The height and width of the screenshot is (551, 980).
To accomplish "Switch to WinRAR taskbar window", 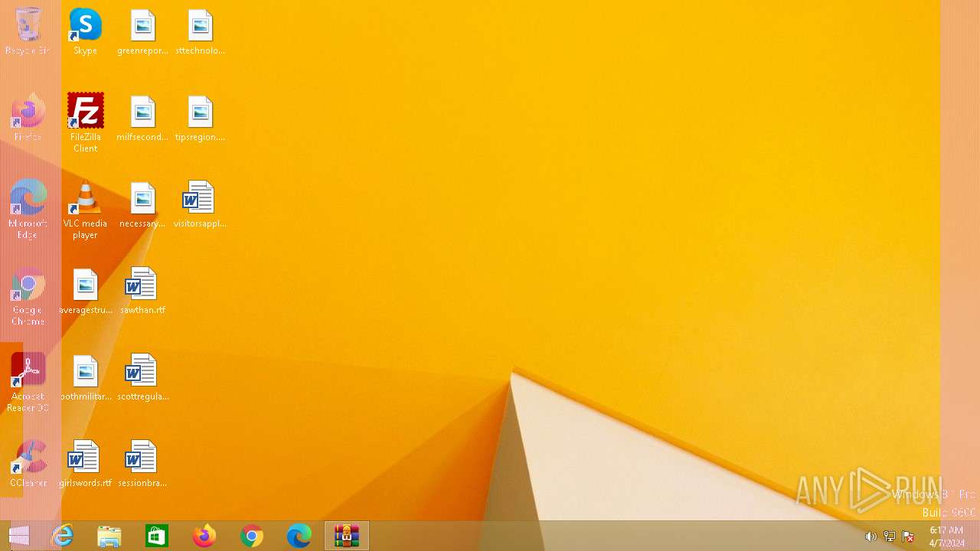I will pyautogui.click(x=347, y=536).
